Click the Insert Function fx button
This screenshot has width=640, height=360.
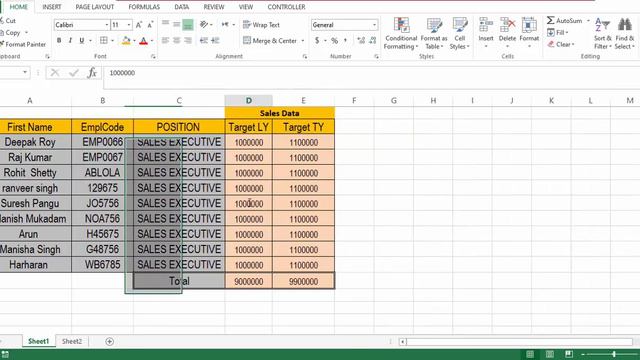click(92, 73)
